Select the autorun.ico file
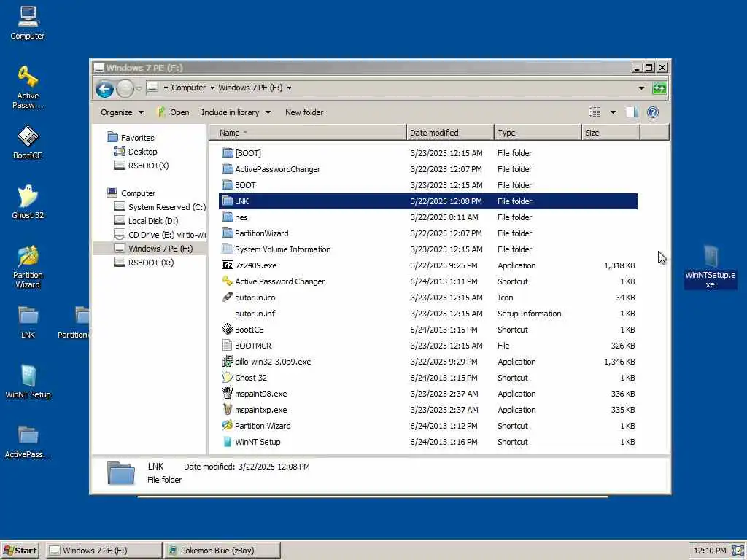The image size is (747, 560). pos(248,297)
